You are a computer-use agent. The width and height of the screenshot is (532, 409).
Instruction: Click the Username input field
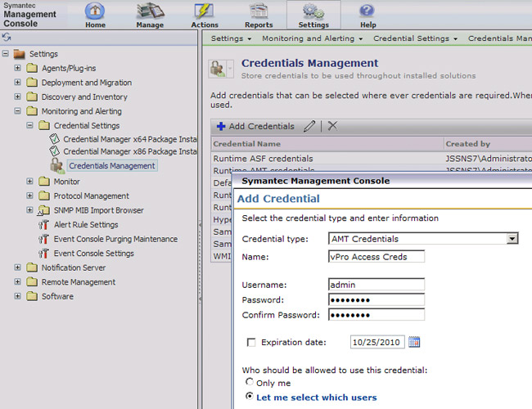coord(376,285)
